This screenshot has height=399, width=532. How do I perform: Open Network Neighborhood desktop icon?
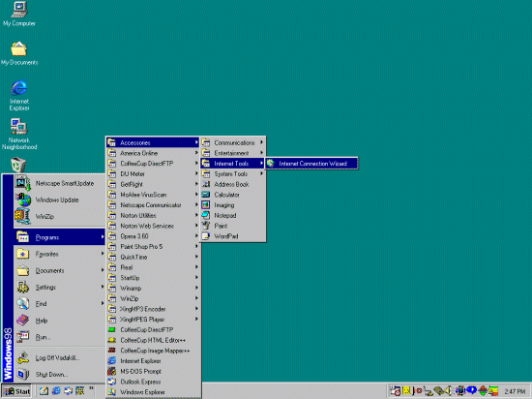pos(19,135)
